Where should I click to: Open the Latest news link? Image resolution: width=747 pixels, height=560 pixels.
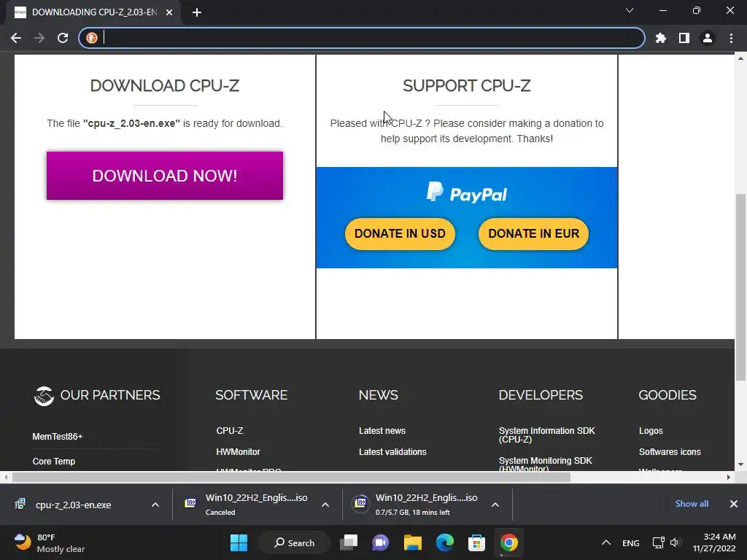tap(382, 430)
